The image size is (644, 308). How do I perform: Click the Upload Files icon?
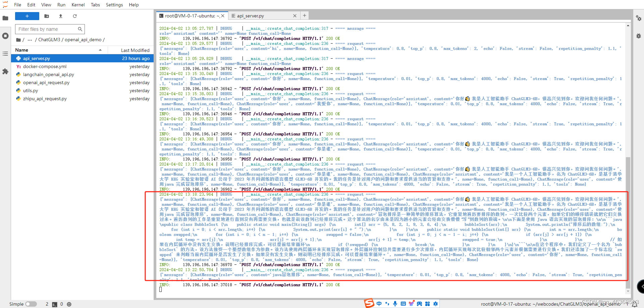tap(61, 16)
